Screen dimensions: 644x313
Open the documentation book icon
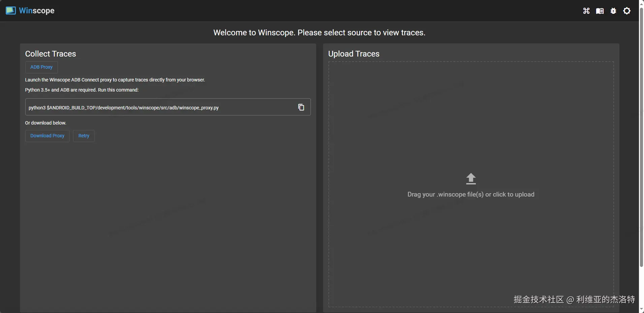pos(600,11)
